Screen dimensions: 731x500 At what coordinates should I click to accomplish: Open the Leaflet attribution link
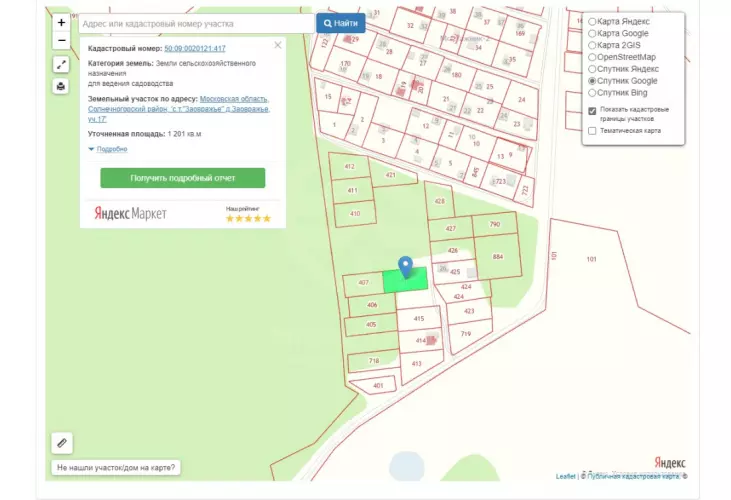click(565, 476)
